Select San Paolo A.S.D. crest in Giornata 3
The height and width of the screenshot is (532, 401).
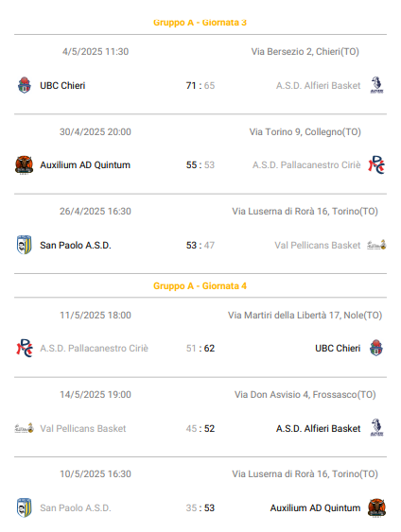click(24, 245)
